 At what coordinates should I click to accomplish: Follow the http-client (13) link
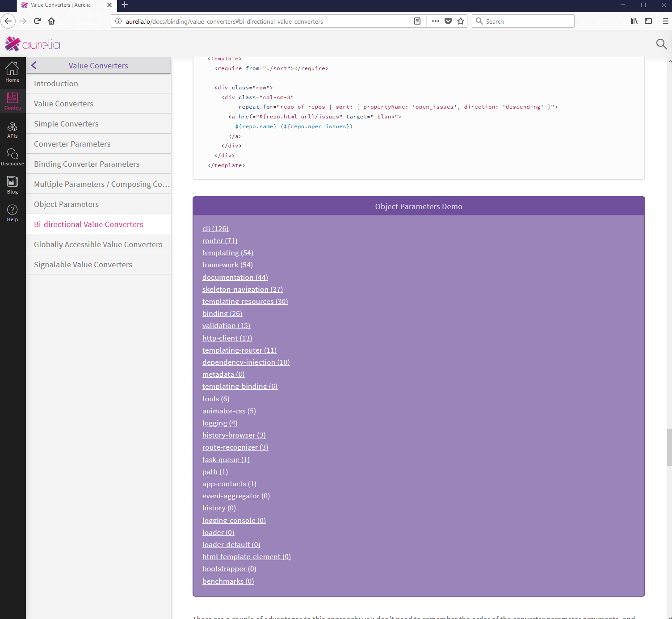tap(227, 338)
